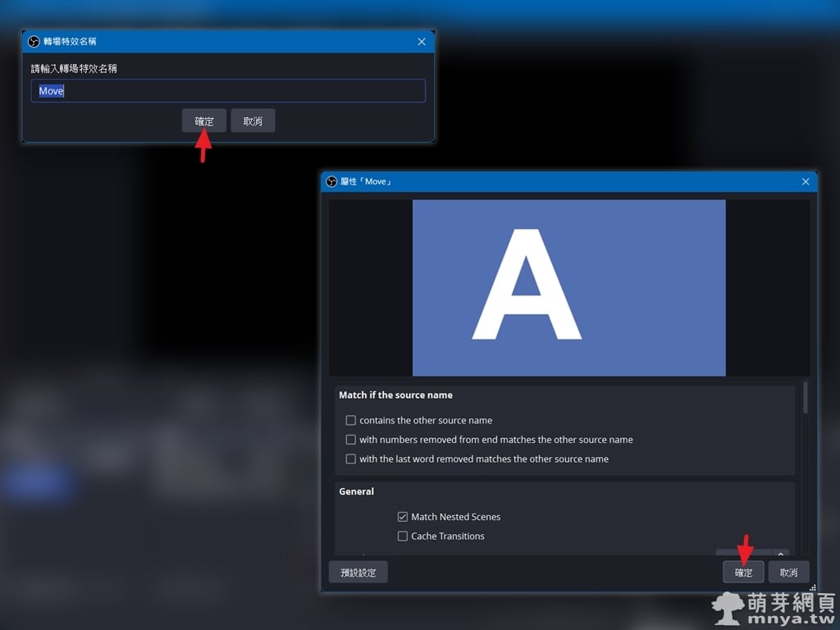The height and width of the screenshot is (630, 840).
Task: Click the properties panel vertical scrollbar
Action: pyautogui.click(x=806, y=398)
